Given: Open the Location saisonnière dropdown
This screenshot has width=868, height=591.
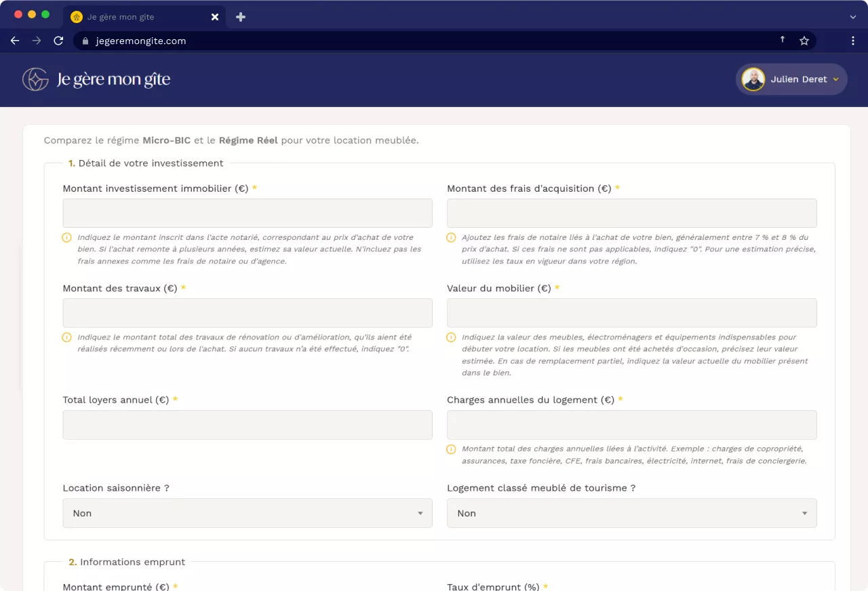Looking at the screenshot, I should [x=248, y=513].
